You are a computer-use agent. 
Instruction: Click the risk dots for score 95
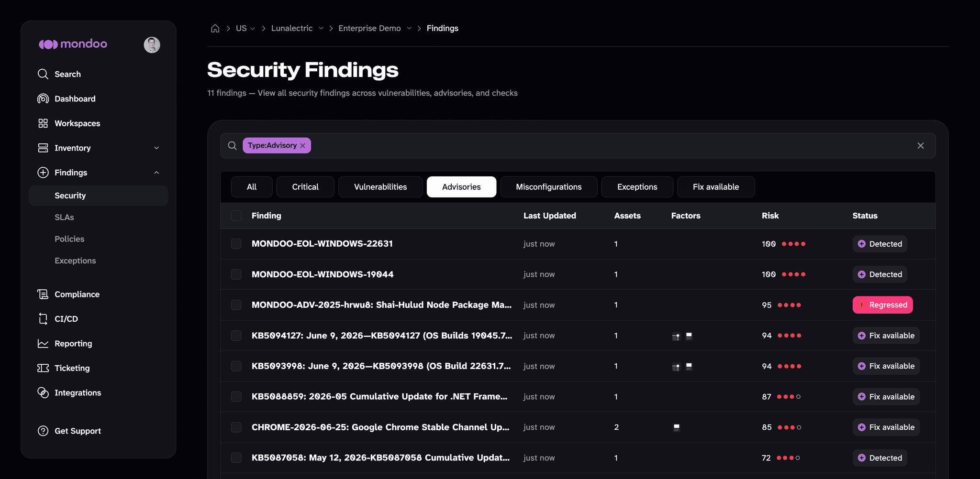point(789,305)
